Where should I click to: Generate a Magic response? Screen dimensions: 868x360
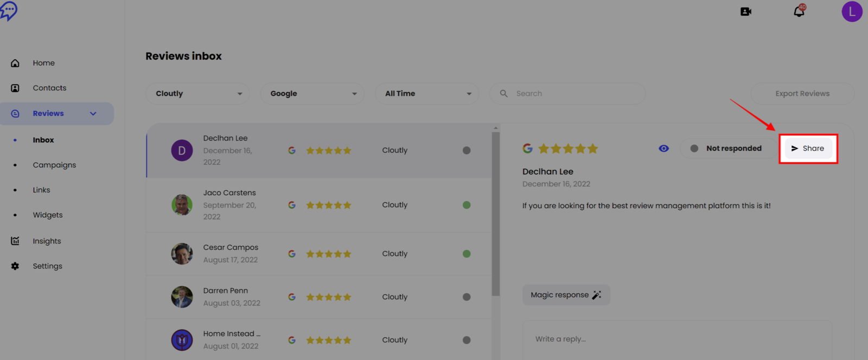[566, 295]
